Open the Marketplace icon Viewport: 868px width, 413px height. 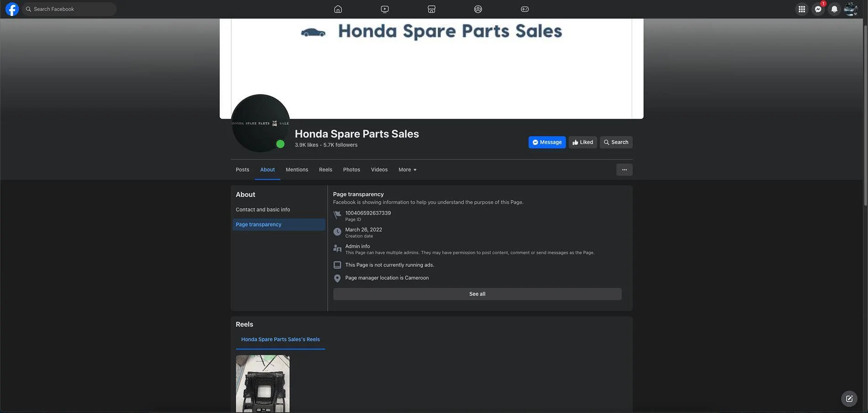point(431,8)
